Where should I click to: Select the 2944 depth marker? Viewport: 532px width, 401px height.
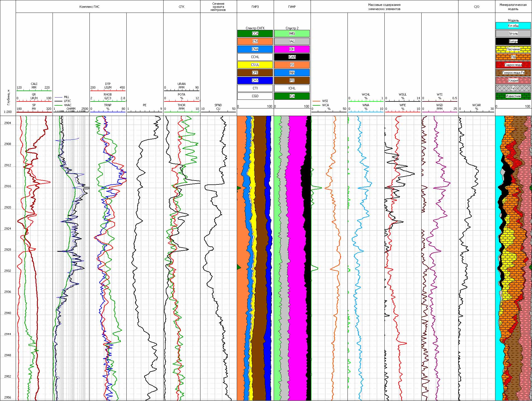pos(8,334)
